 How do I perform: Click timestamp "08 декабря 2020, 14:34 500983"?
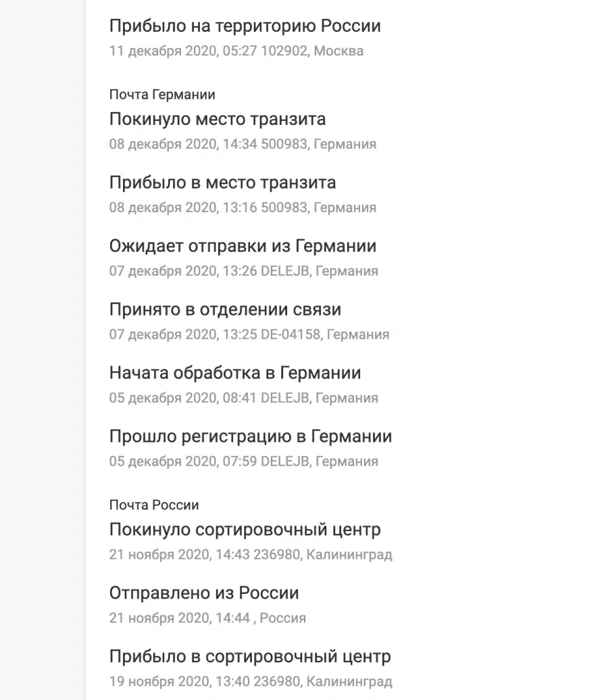[x=209, y=144]
